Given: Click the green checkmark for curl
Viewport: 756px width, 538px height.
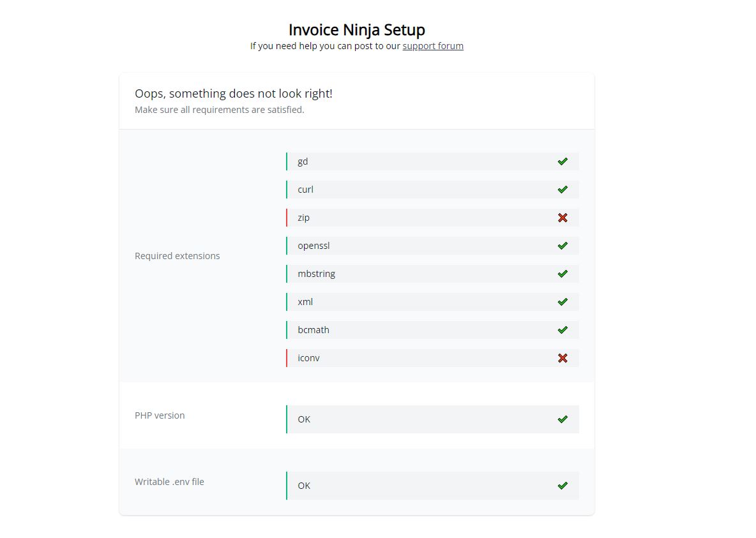Looking at the screenshot, I should (x=562, y=190).
